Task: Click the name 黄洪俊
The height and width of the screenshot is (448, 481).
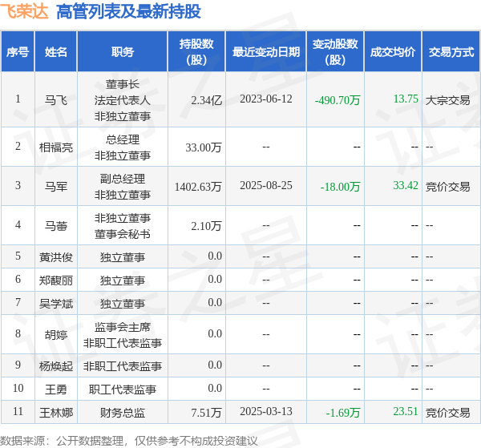Action: click(x=56, y=257)
